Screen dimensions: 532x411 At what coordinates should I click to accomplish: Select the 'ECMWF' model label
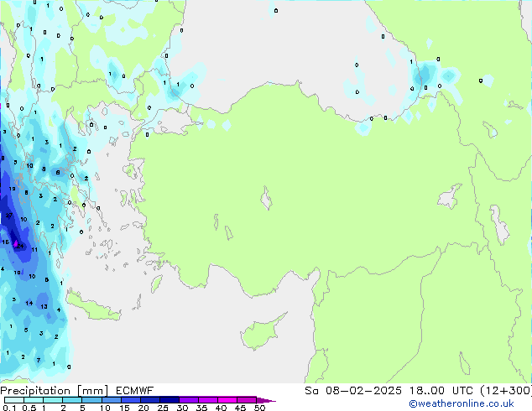click(x=135, y=391)
